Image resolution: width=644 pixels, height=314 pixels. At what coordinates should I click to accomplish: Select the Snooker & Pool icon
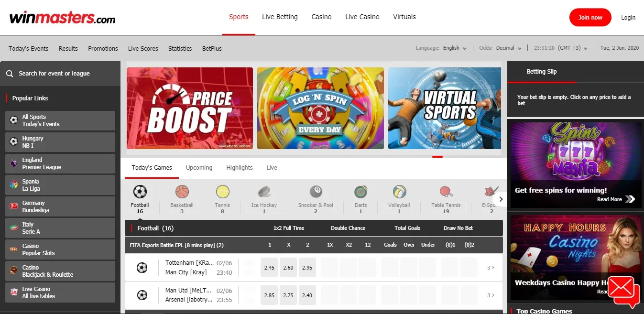[316, 192]
